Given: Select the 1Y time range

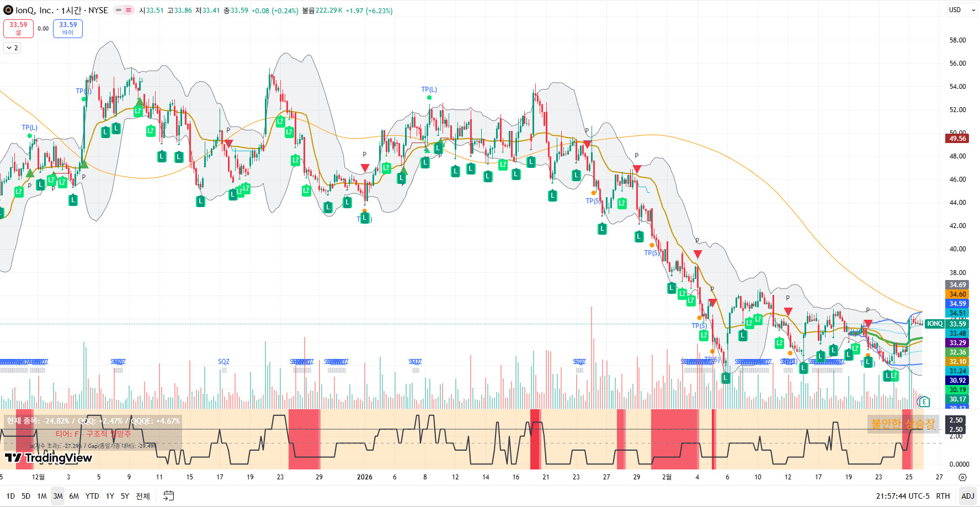Looking at the screenshot, I should coord(110,496).
